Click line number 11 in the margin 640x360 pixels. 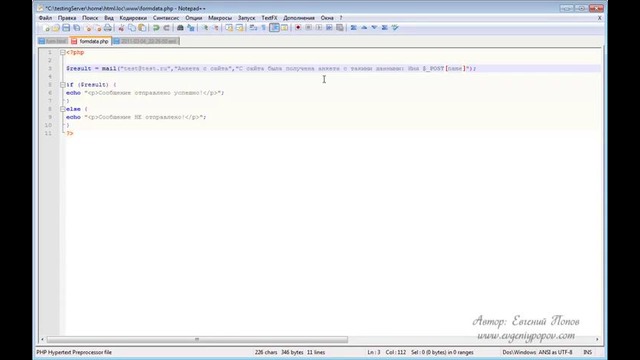pyautogui.click(x=49, y=133)
